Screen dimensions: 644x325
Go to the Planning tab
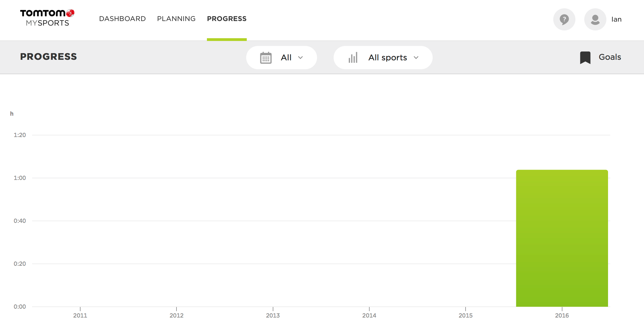[176, 19]
